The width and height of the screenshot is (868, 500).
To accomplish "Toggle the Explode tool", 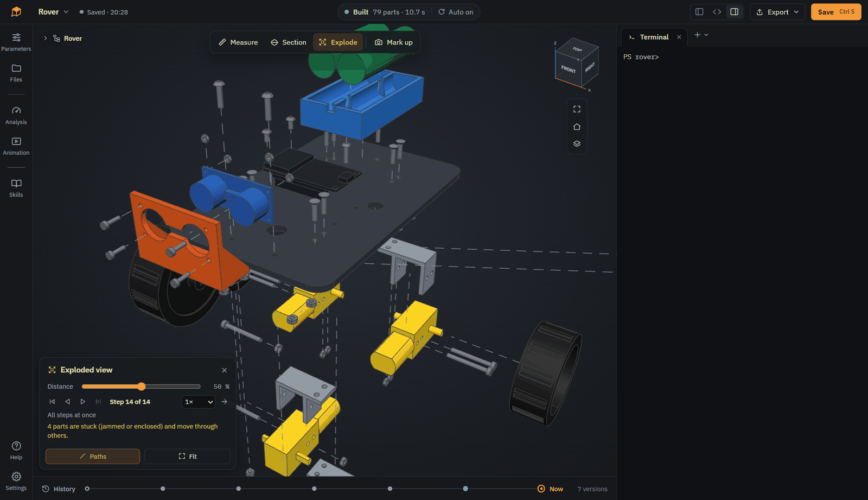I will tap(338, 42).
